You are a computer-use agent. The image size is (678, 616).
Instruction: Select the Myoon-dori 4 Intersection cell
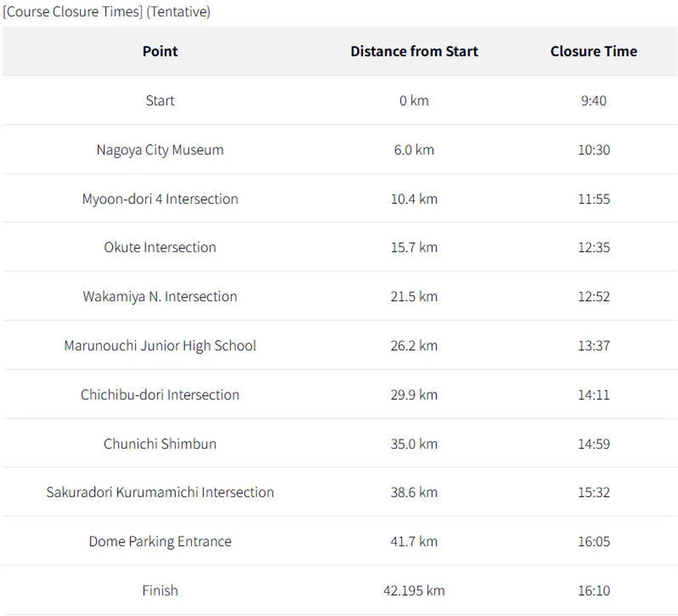[160, 198]
